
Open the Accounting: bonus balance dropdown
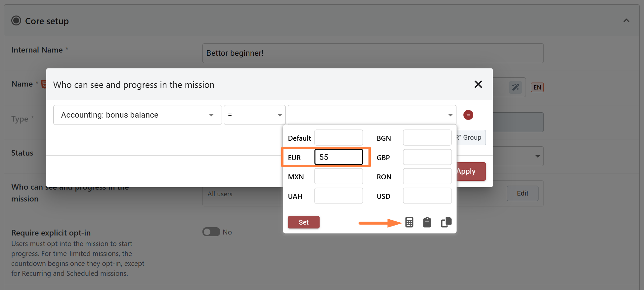[x=137, y=115]
